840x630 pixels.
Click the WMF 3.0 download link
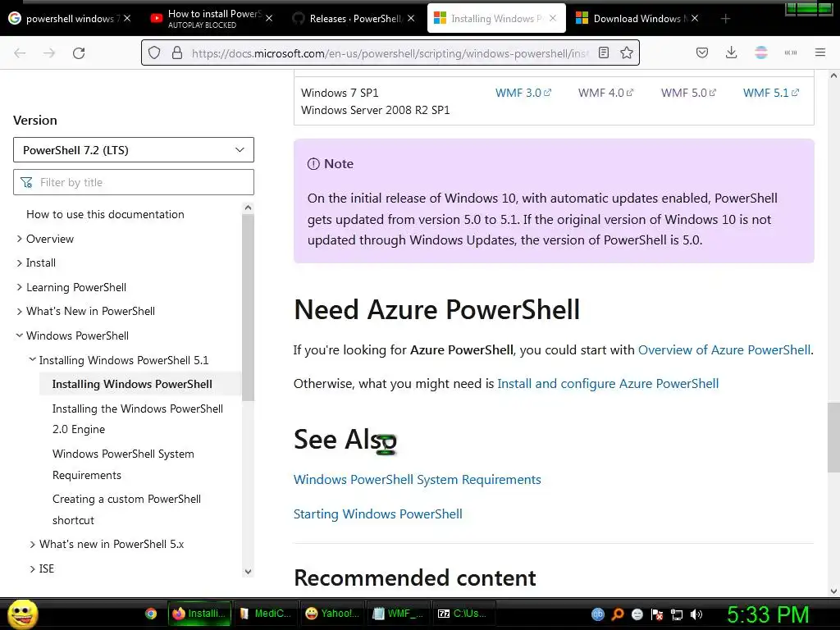pyautogui.click(x=523, y=93)
